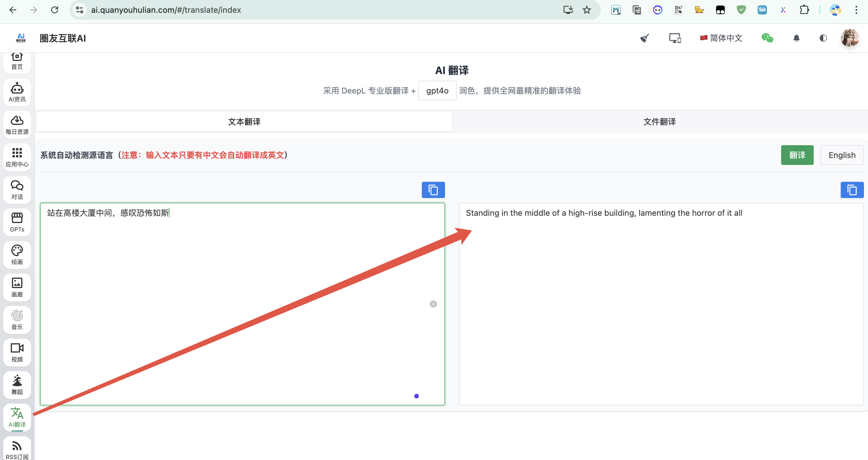Open the gpt4o model selector

tap(437, 91)
